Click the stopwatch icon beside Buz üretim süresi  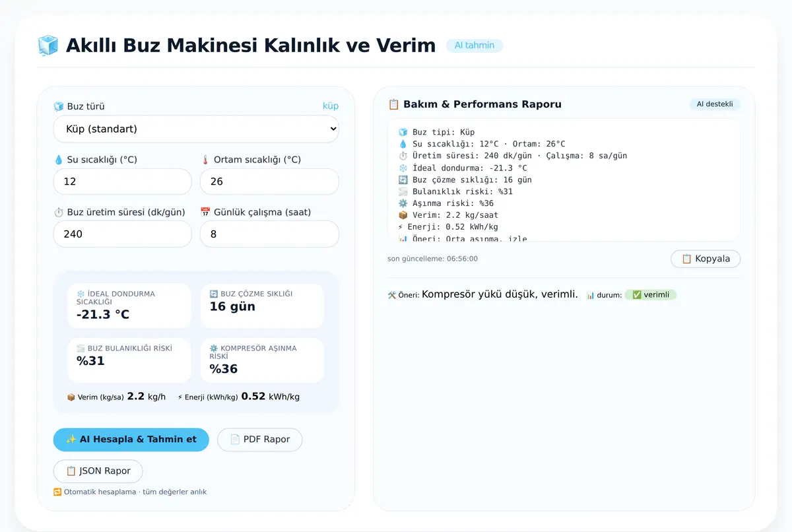click(59, 213)
